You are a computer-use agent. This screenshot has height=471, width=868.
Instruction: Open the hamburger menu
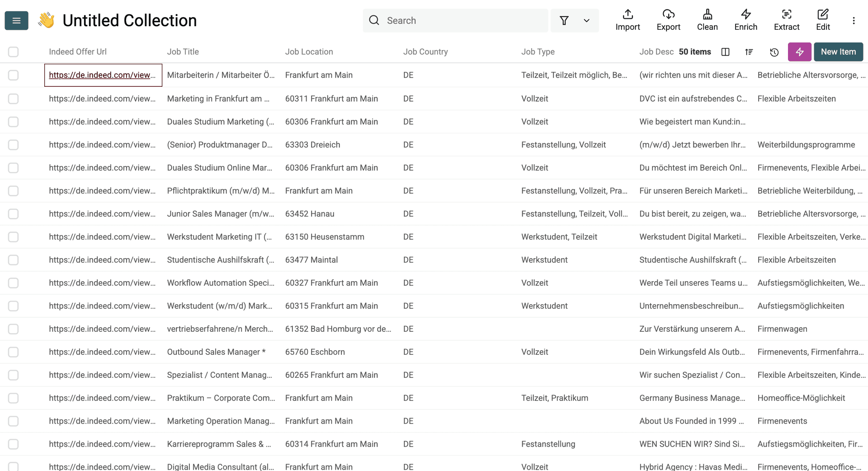click(16, 20)
